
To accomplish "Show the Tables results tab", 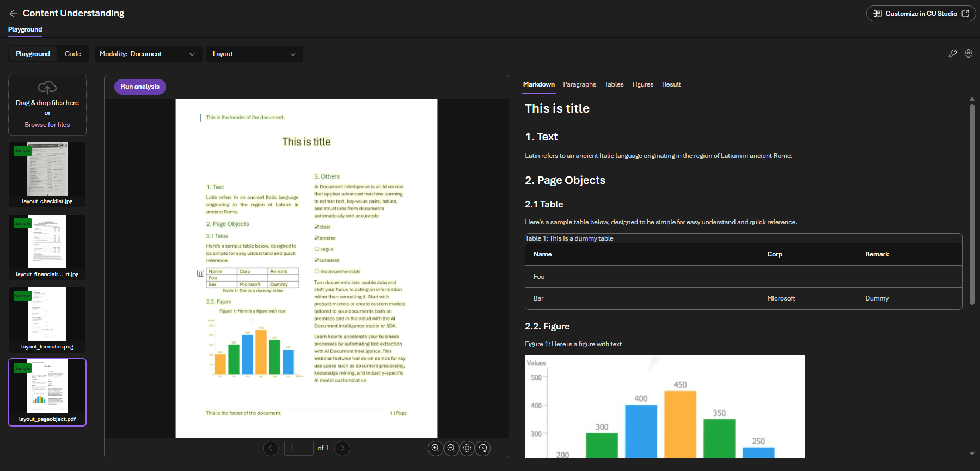I will (x=614, y=84).
